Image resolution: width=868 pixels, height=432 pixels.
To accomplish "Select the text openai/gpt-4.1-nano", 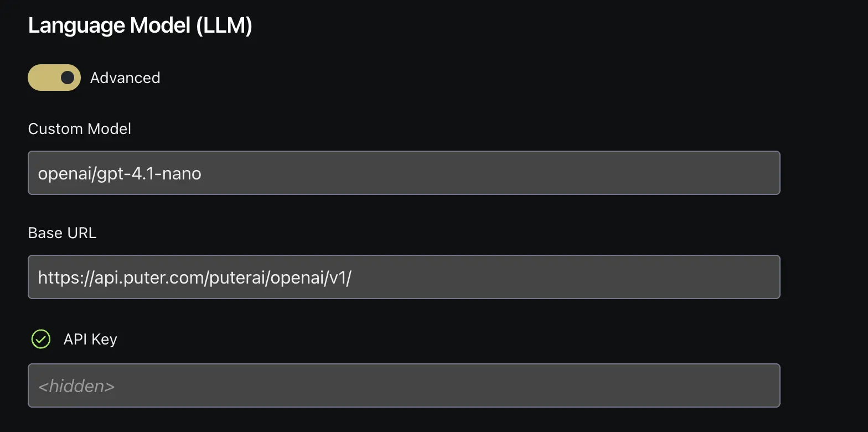I will (119, 173).
